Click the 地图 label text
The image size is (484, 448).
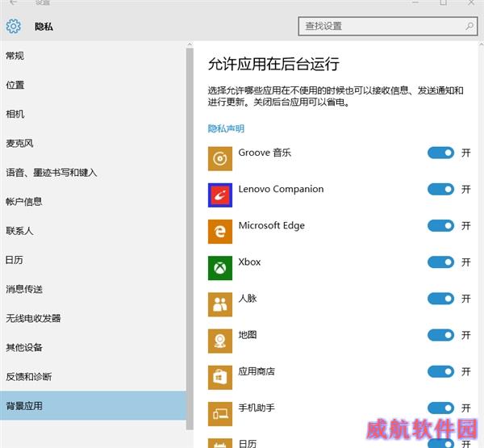(248, 335)
